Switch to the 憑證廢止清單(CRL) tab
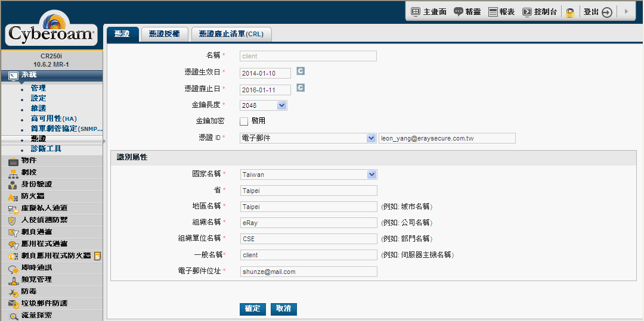 click(231, 35)
